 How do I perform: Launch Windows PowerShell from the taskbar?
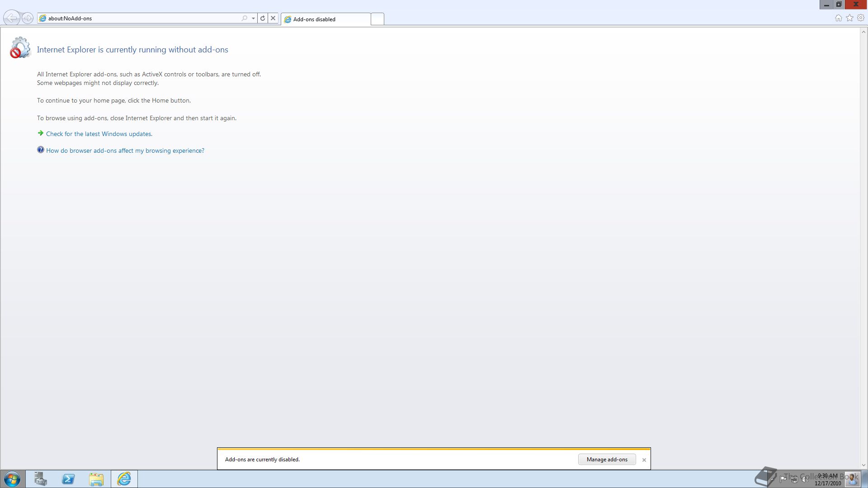(68, 479)
